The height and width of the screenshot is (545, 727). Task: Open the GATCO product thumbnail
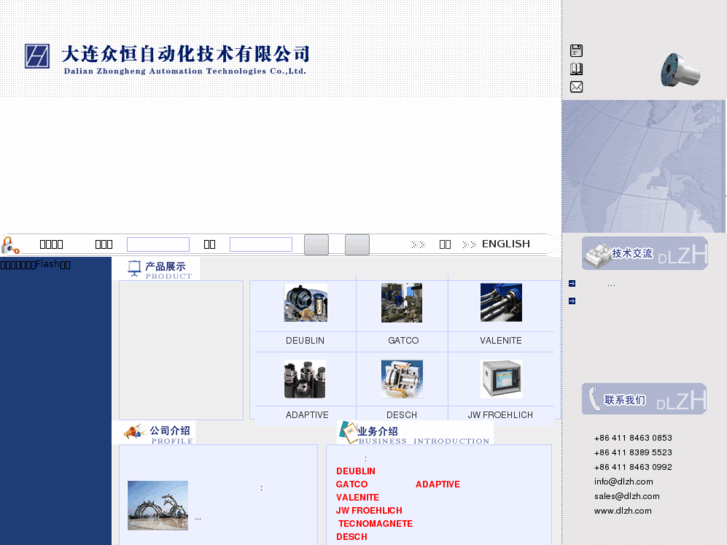point(402,303)
